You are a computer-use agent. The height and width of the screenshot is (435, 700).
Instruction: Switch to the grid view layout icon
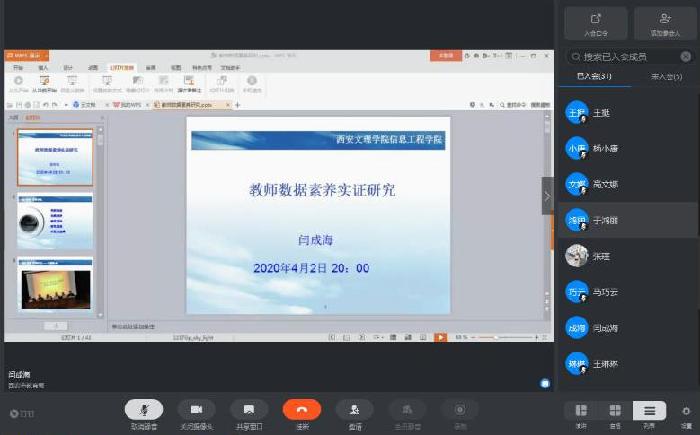point(615,410)
